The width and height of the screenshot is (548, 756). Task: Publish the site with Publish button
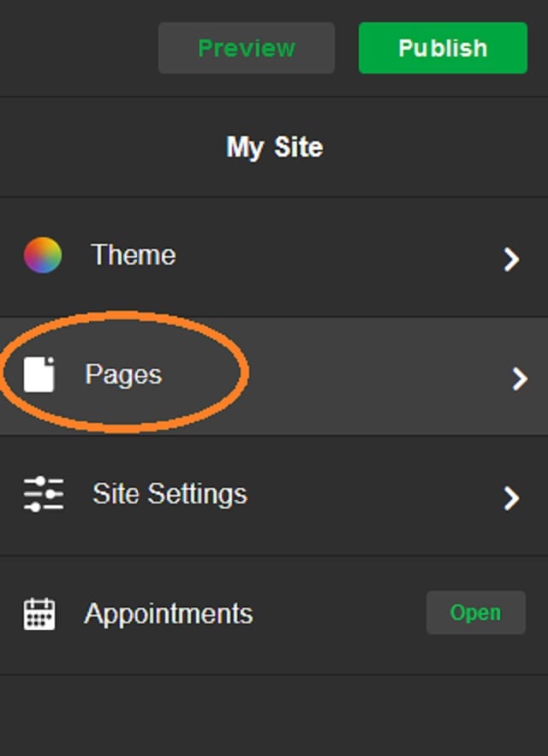pos(443,48)
